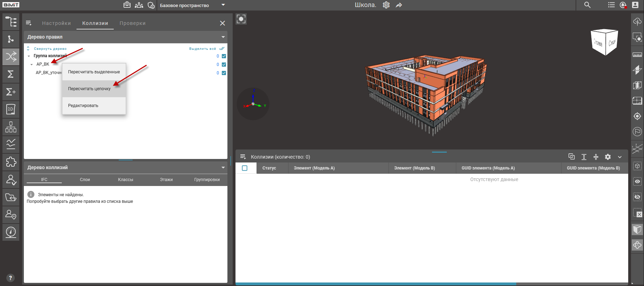Viewport: 644px width, 286px height.
Task: Open the search magnifier in top bar
Action: [x=587, y=5]
